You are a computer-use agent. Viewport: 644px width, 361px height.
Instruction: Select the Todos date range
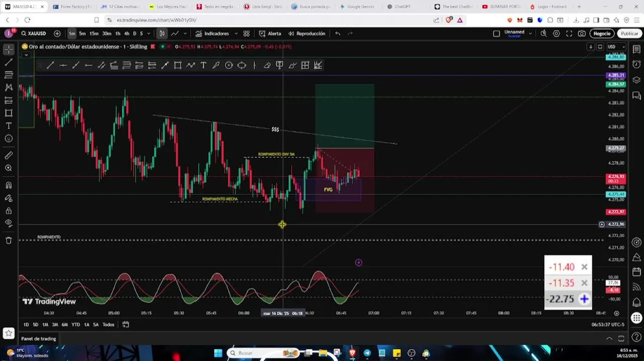[x=108, y=324]
